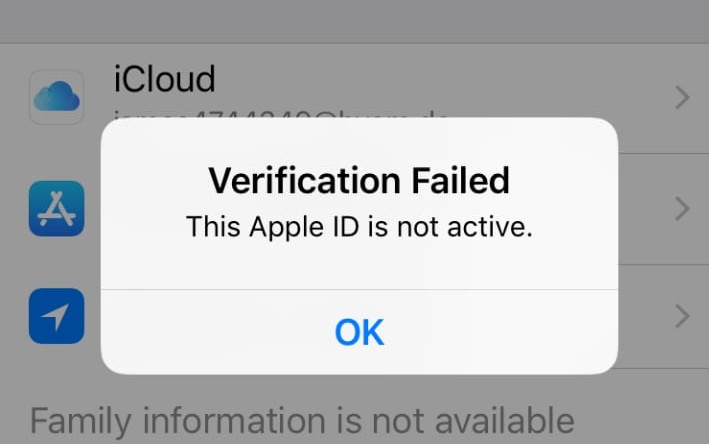Expand the App Store row chevron
709x444 pixels.
(682, 209)
